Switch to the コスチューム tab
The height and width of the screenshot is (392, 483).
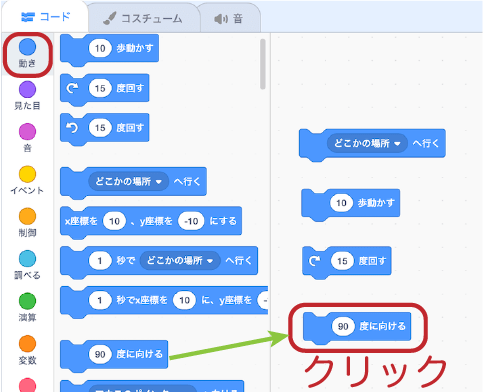144,18
